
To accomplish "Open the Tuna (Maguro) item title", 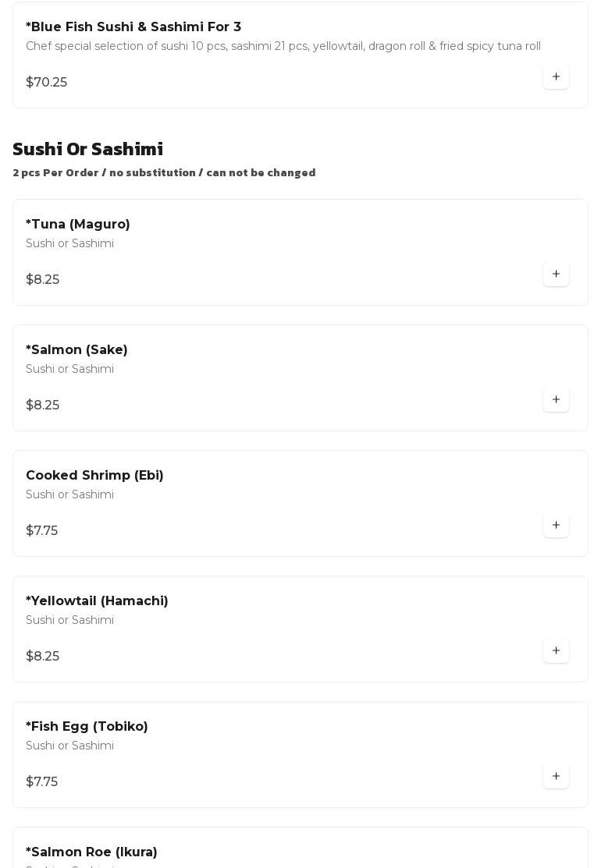I will tap(78, 225).
